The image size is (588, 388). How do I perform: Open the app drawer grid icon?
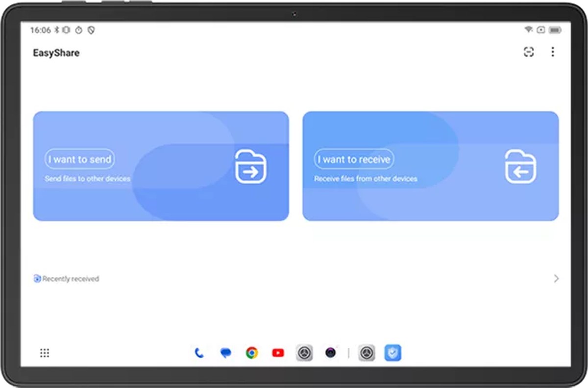(45, 353)
